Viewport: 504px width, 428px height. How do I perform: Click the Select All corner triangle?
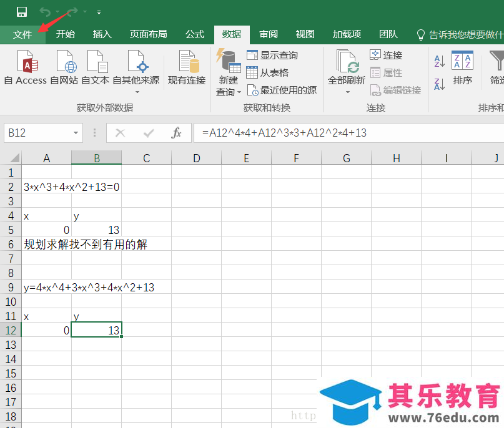(14, 158)
